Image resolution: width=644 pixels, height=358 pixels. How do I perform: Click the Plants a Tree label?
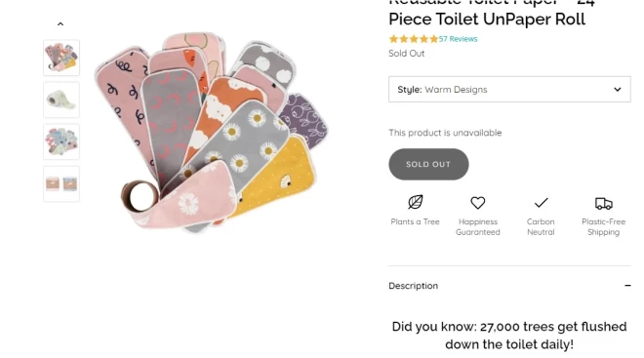415,221
